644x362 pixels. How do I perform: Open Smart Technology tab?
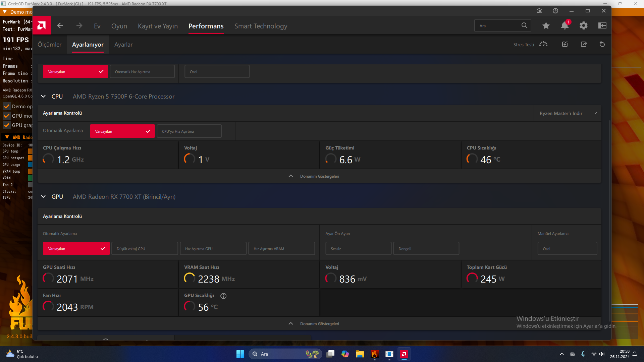(x=261, y=26)
